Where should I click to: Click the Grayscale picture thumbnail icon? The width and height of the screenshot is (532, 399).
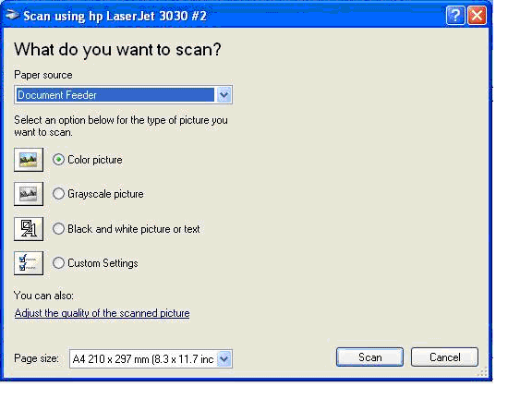coord(29,194)
